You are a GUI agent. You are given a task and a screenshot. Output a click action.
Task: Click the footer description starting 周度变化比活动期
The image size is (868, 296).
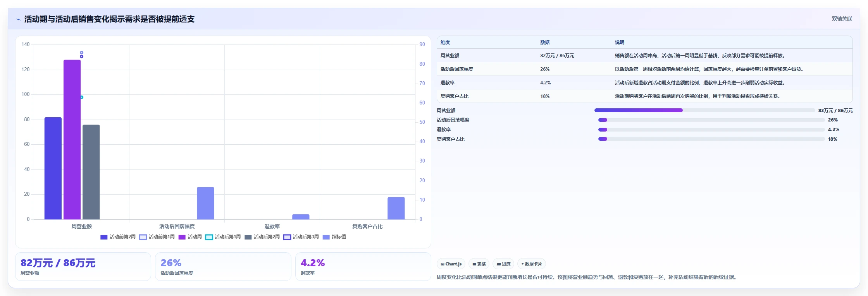[x=587, y=277]
